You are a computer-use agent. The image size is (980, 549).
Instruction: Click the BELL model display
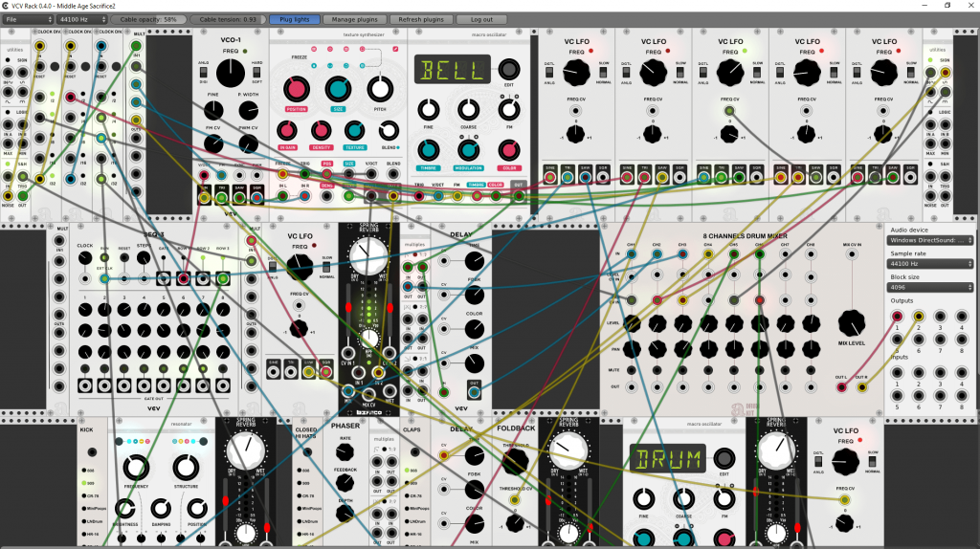click(453, 69)
